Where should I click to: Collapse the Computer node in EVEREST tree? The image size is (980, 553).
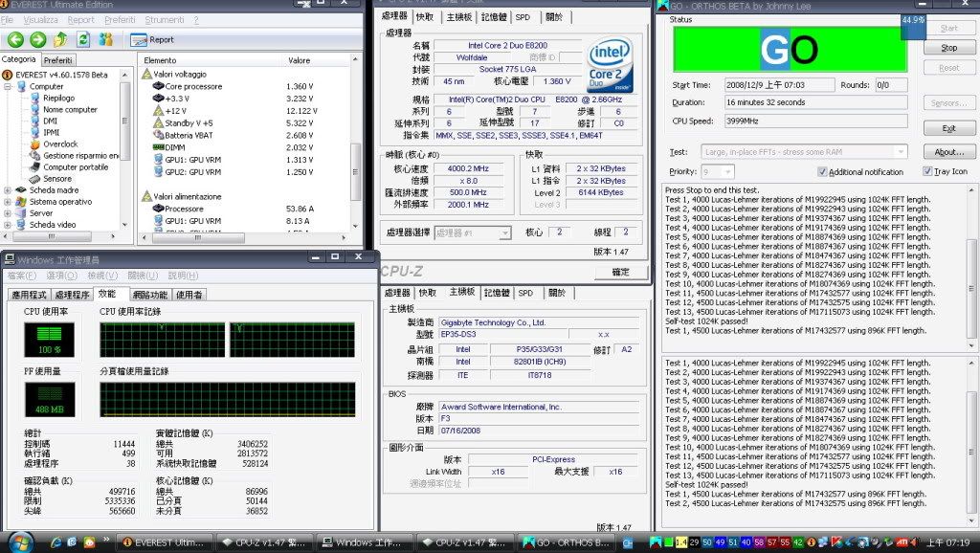click(x=8, y=86)
